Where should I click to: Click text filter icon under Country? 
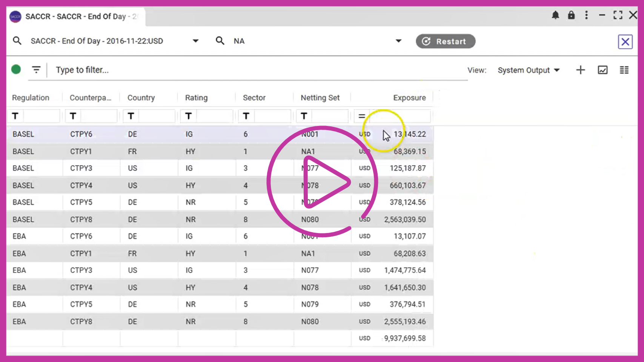pos(131,116)
